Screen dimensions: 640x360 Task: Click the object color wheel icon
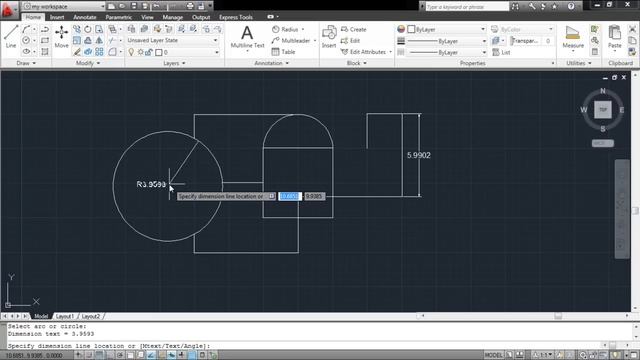[x=401, y=29]
